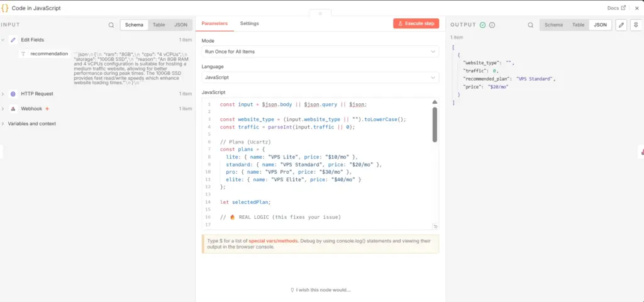This screenshot has height=302, width=644.
Task: Click the code editor scroll-up arrow
Action: 435,102
